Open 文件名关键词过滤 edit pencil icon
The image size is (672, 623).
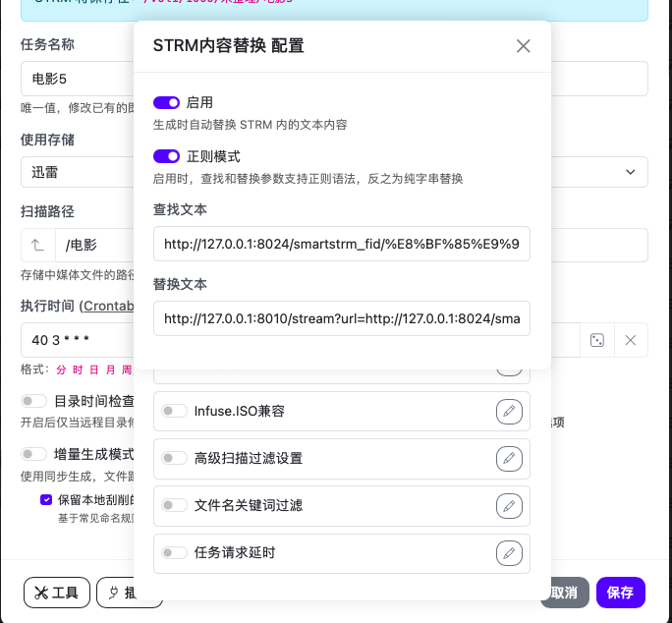click(509, 505)
